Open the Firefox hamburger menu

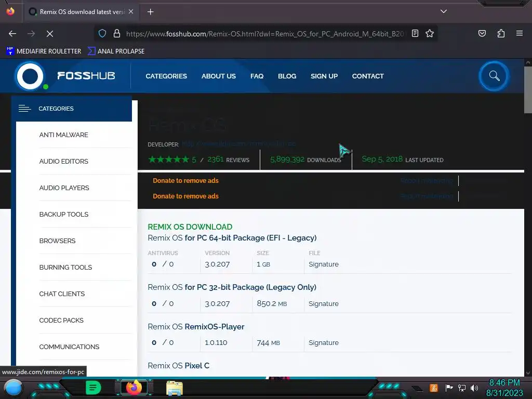[520, 33]
